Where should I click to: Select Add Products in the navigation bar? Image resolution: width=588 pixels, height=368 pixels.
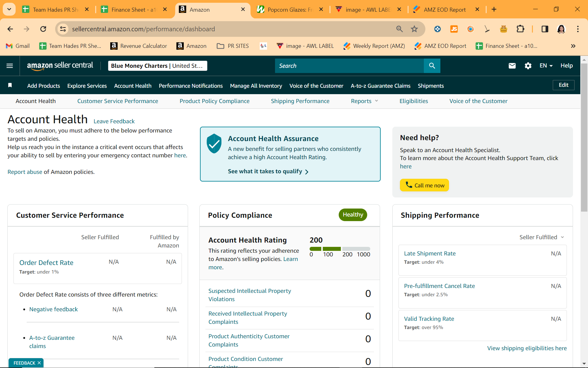tap(43, 86)
